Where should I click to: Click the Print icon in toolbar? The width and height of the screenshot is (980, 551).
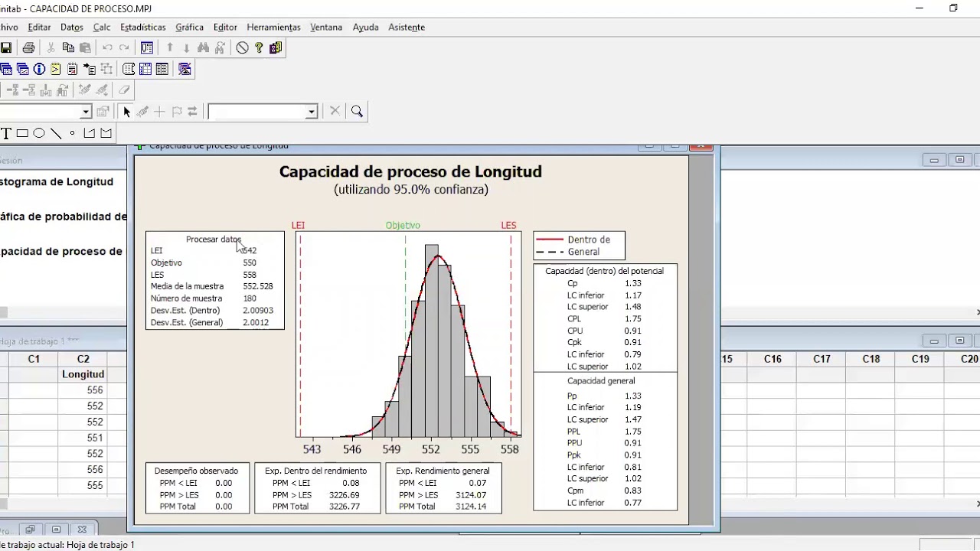(x=28, y=47)
